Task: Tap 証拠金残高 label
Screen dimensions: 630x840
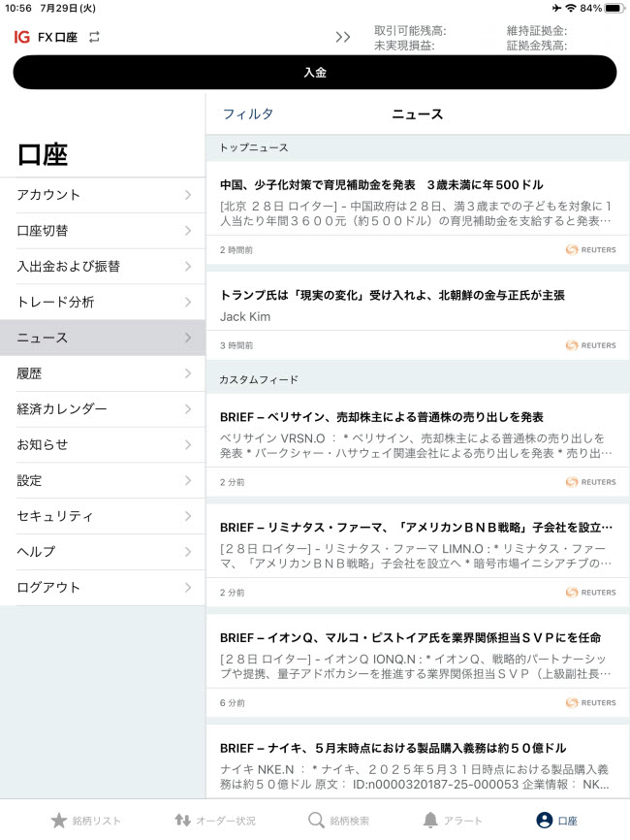Action: pyautogui.click(x=537, y=46)
